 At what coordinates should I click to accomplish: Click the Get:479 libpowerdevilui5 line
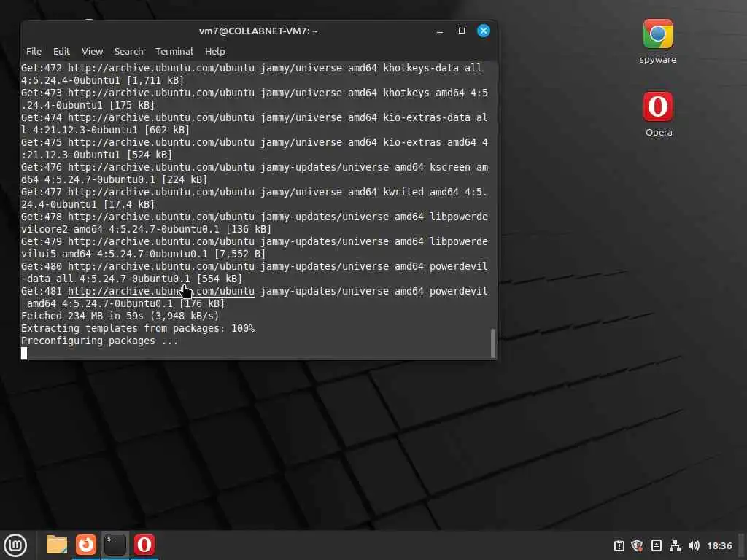tap(255, 247)
